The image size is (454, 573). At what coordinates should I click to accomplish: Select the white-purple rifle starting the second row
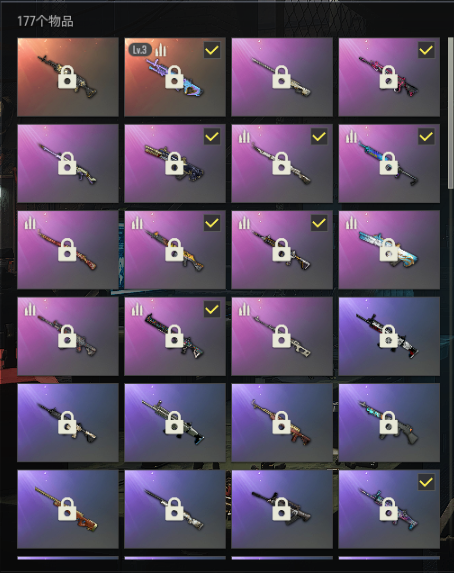[x=68, y=163]
